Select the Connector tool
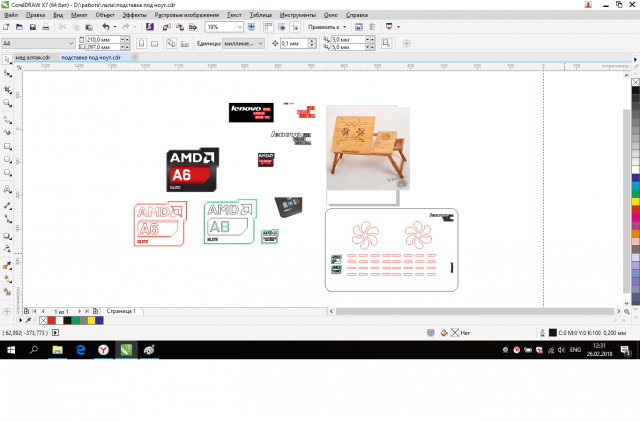Screen dimensions: 640x421 coord(7,219)
